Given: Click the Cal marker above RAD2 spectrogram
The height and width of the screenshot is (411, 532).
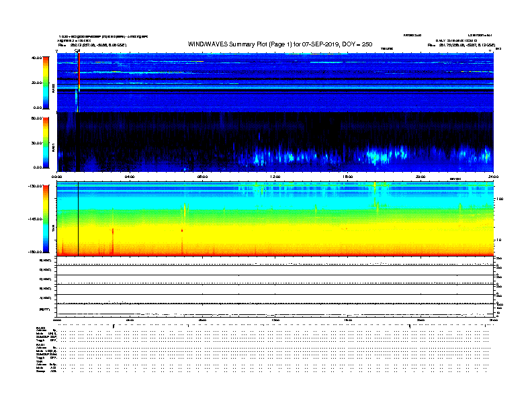Looking at the screenshot, I should coord(77,50).
